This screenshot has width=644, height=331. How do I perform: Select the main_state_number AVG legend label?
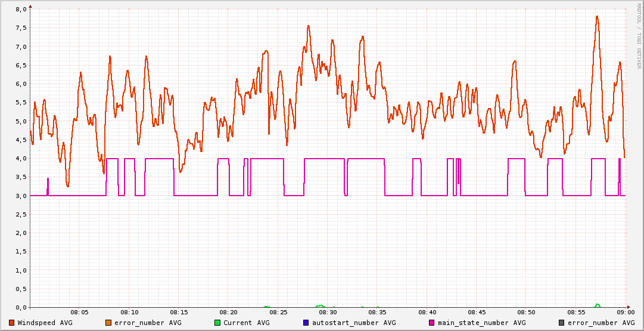click(481, 323)
